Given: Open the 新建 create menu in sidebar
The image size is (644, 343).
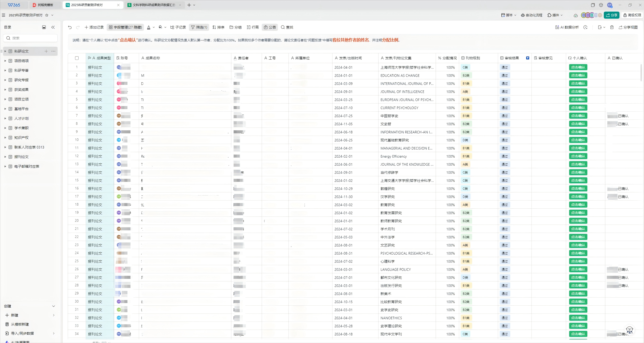Looking at the screenshot, I should [x=14, y=315].
